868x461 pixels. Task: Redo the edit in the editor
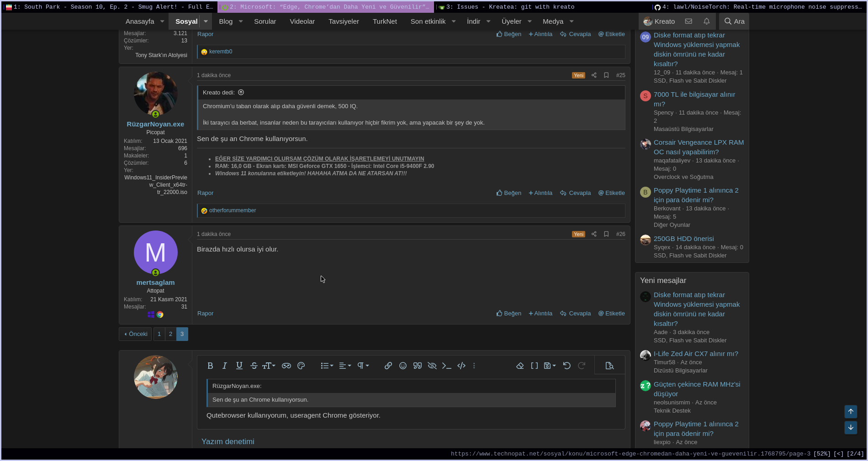582,366
